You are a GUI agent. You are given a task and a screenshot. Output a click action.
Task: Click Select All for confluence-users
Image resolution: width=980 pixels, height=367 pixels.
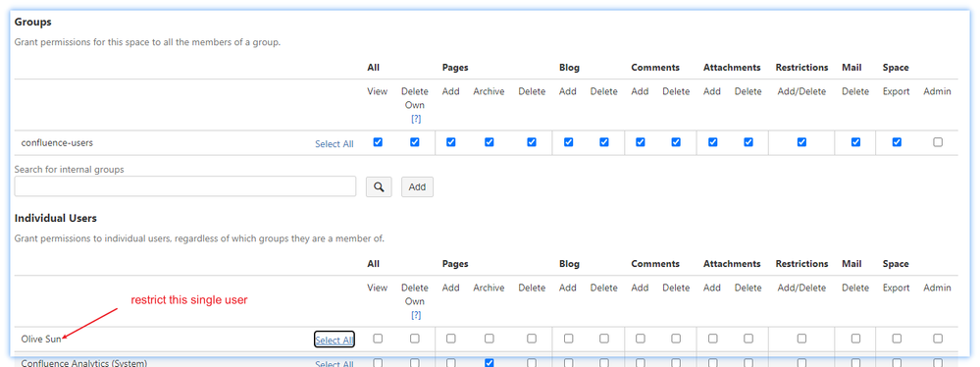coord(335,144)
